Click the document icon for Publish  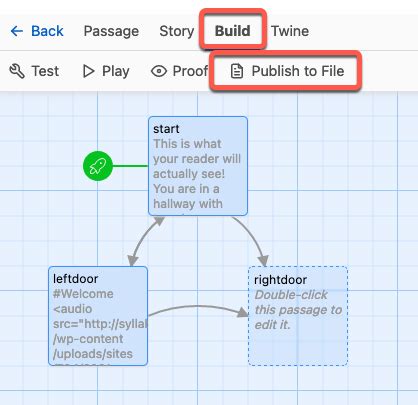(237, 71)
